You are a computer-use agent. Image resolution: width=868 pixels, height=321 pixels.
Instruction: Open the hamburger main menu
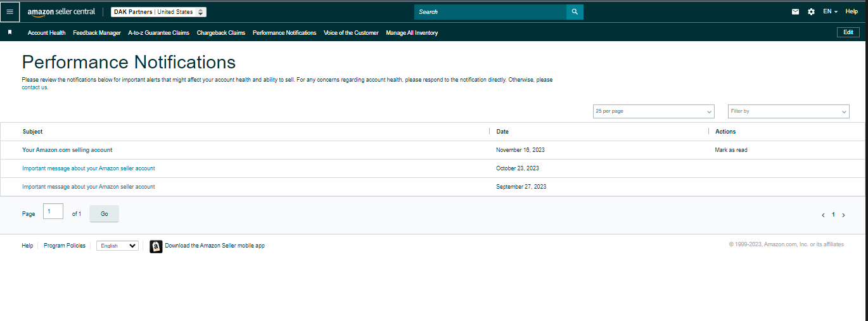coord(10,11)
